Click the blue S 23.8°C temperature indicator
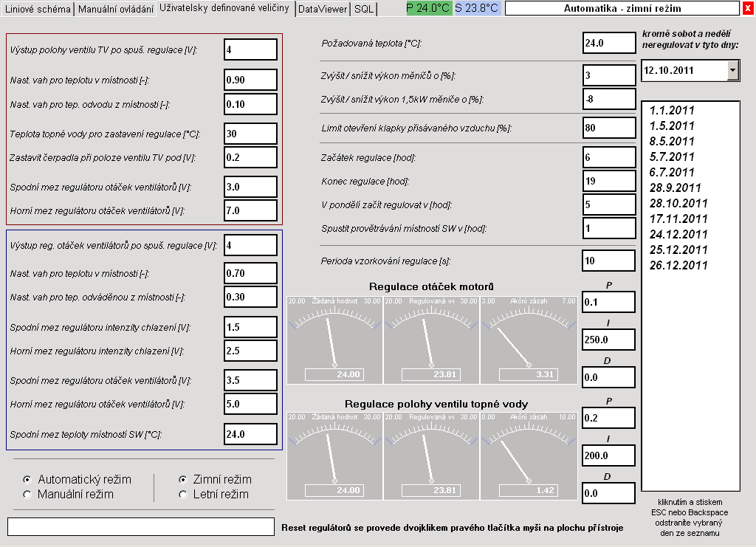This screenshot has height=547, width=756. coord(476,9)
